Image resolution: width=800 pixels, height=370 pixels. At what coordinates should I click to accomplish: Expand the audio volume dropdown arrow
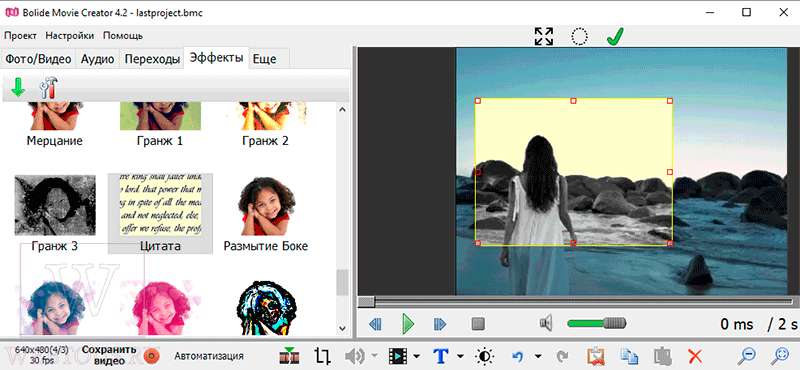tap(374, 356)
